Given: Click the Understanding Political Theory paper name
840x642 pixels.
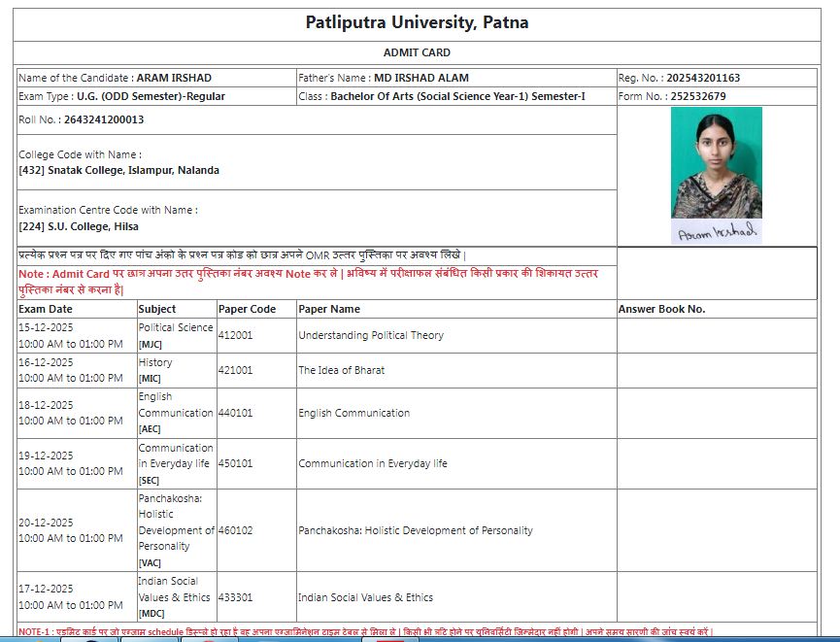Looking at the screenshot, I should [371, 335].
